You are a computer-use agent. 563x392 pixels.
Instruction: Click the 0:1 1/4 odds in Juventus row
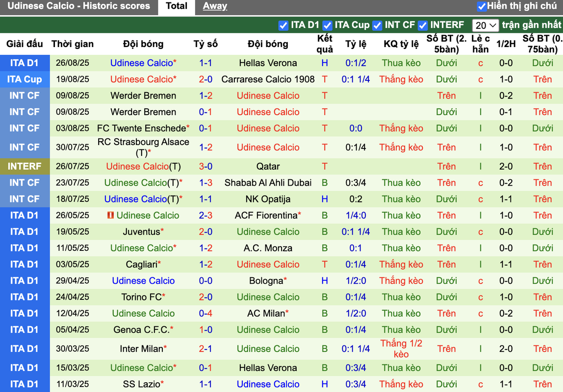click(x=356, y=232)
